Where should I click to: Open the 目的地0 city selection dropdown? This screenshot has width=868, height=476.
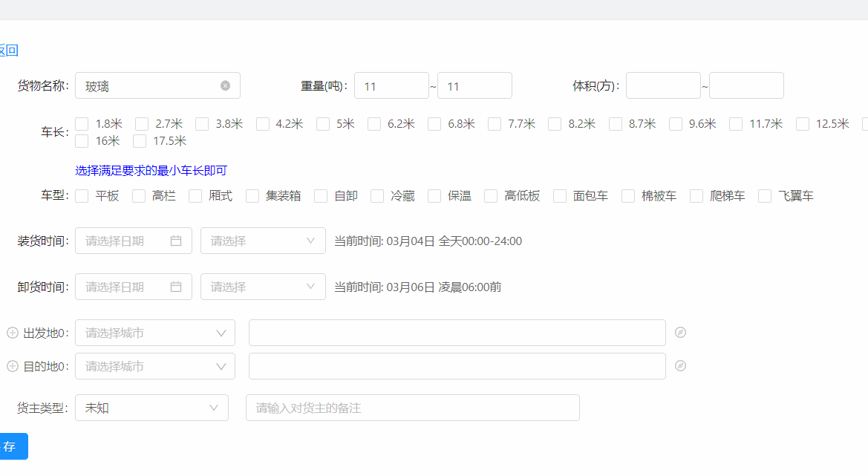click(x=154, y=365)
